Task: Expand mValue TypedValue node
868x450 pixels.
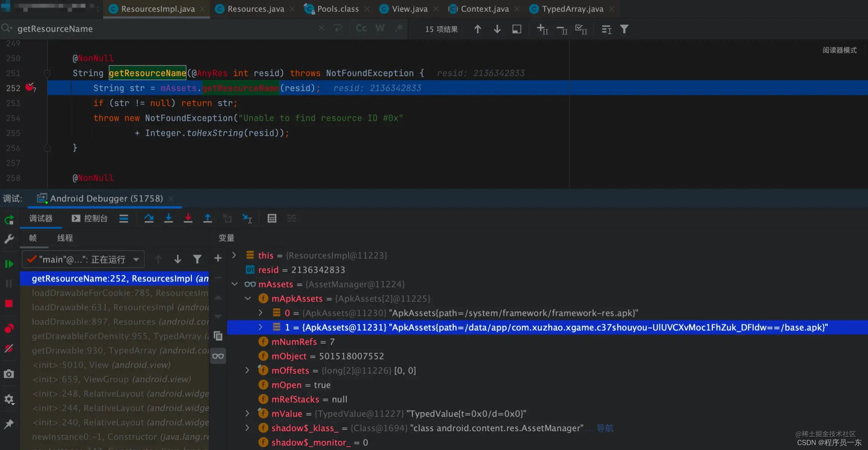Action: coord(247,414)
